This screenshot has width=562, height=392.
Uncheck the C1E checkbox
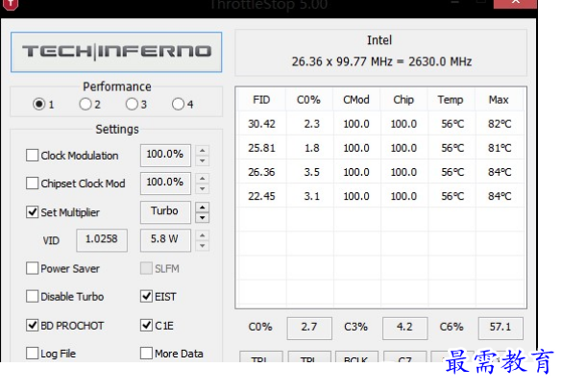click(146, 325)
